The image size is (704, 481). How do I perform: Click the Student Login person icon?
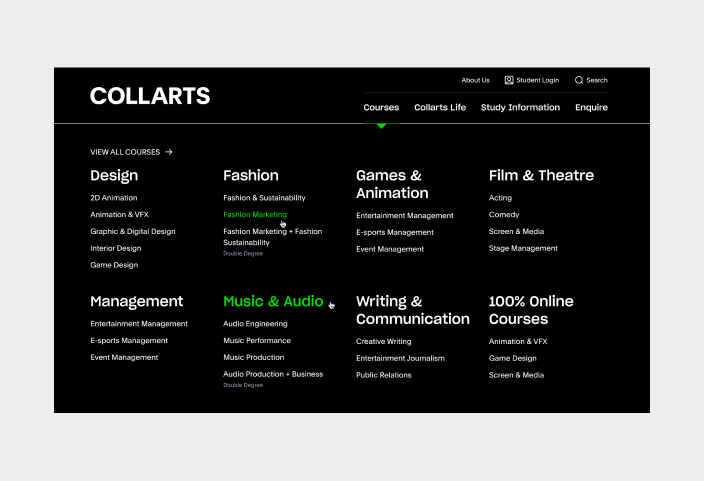point(509,80)
